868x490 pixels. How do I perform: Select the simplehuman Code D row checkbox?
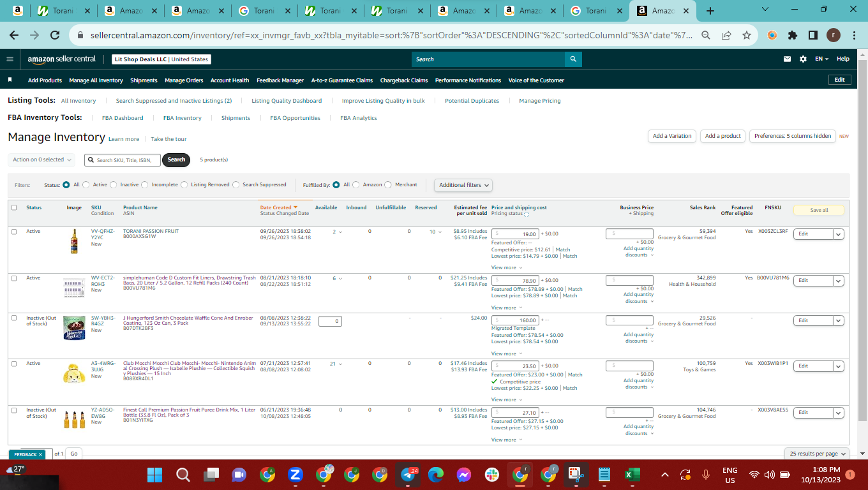[x=14, y=278]
